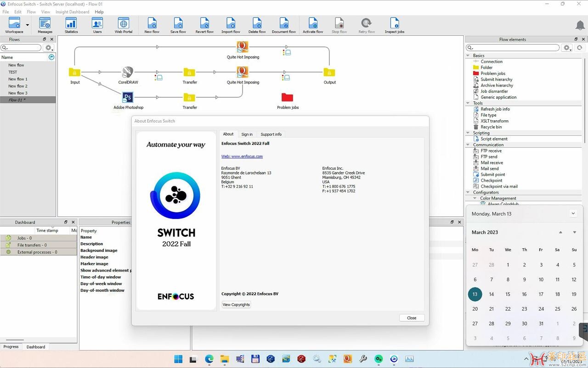
Task: Open the Workspace toolbar button
Action: tap(14, 25)
